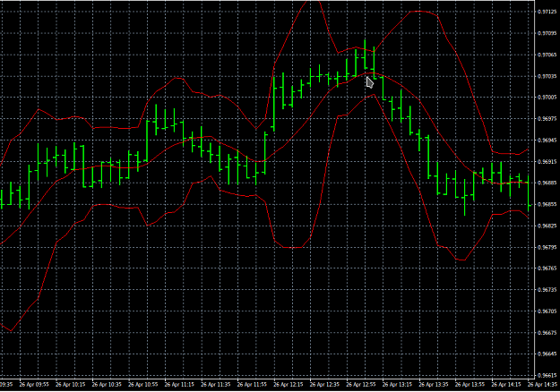The height and width of the screenshot is (392, 560).
Task: Select the 26 Apr 13:35 time label
Action: 433,385
